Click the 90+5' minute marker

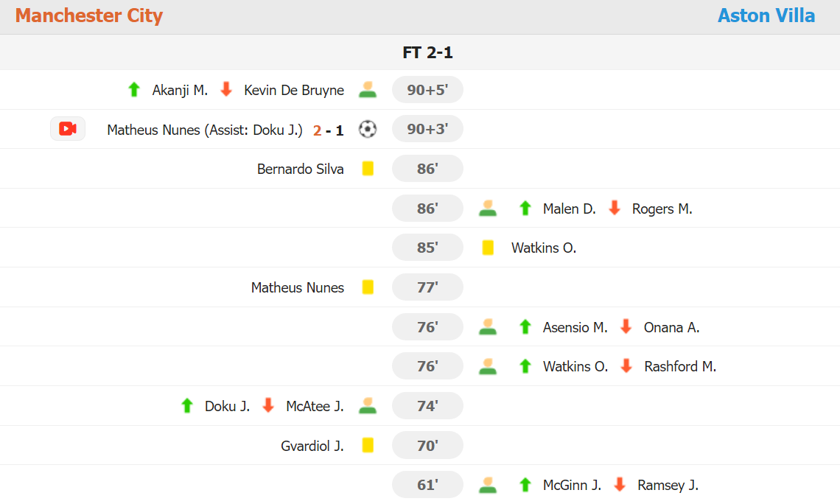[427, 90]
